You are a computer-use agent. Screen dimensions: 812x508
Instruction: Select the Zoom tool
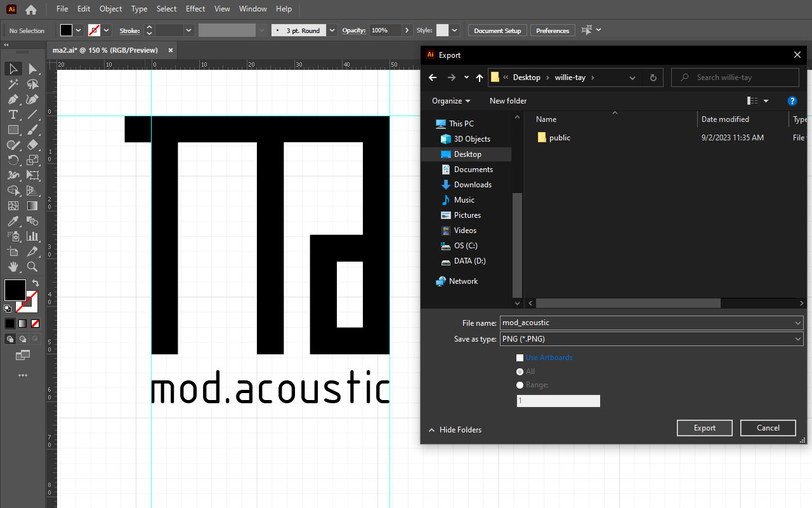[33, 267]
